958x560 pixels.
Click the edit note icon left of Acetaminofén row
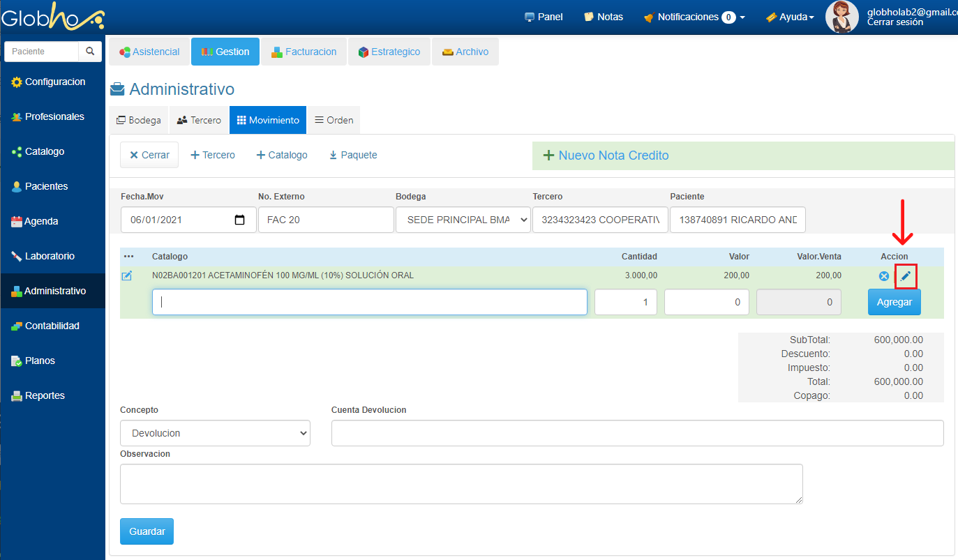pyautogui.click(x=127, y=276)
